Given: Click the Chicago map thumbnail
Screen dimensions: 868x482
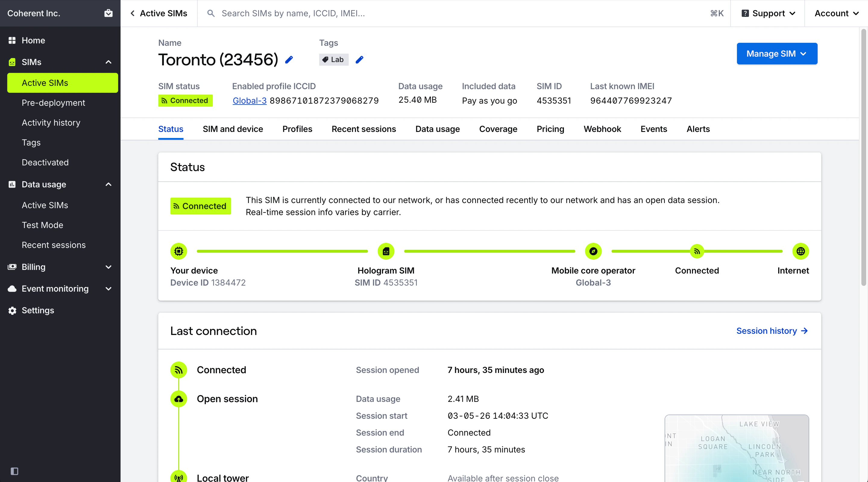Looking at the screenshot, I should [737, 448].
